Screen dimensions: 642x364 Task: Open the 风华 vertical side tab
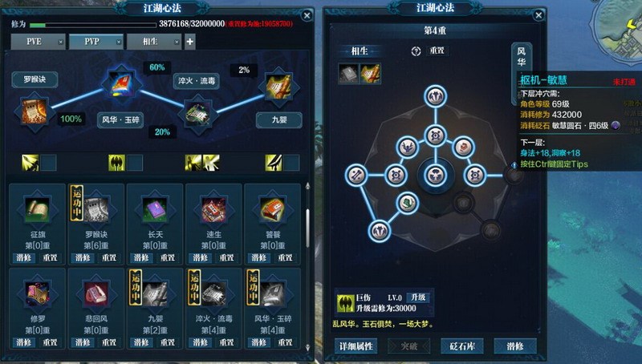click(x=521, y=58)
